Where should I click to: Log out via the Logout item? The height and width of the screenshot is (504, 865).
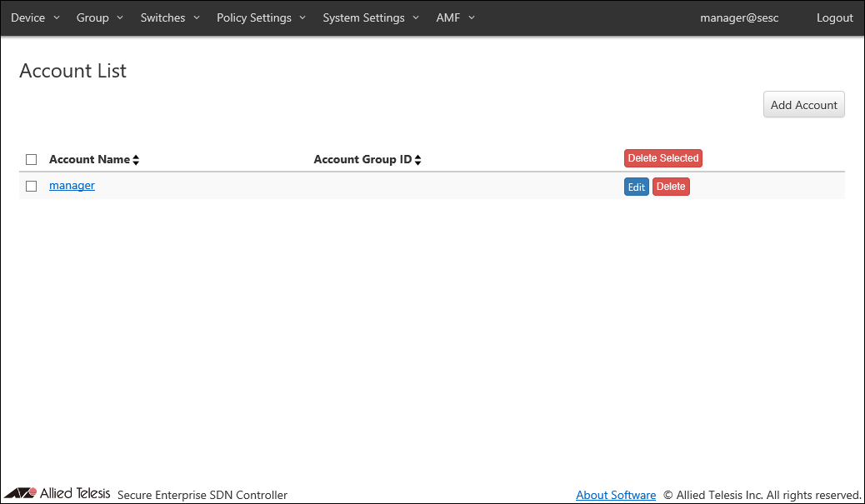(x=834, y=17)
